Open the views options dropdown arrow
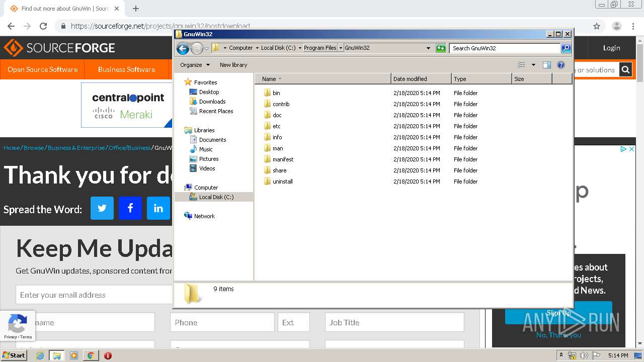644x362 pixels. (x=533, y=65)
